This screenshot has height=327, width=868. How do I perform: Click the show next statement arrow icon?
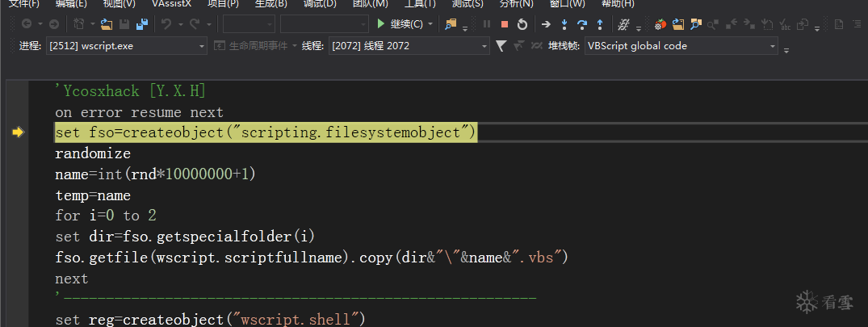pyautogui.click(x=546, y=23)
